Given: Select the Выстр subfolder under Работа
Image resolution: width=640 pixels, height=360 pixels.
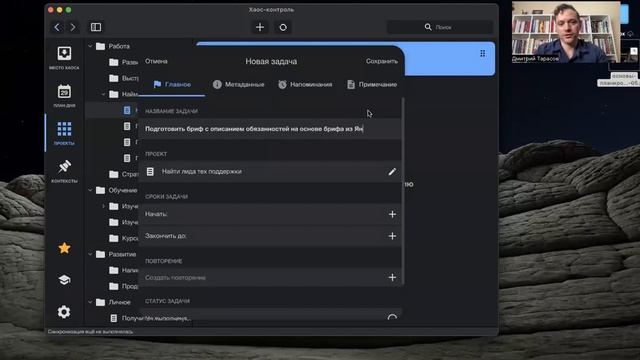Looking at the screenshot, I should [124, 78].
